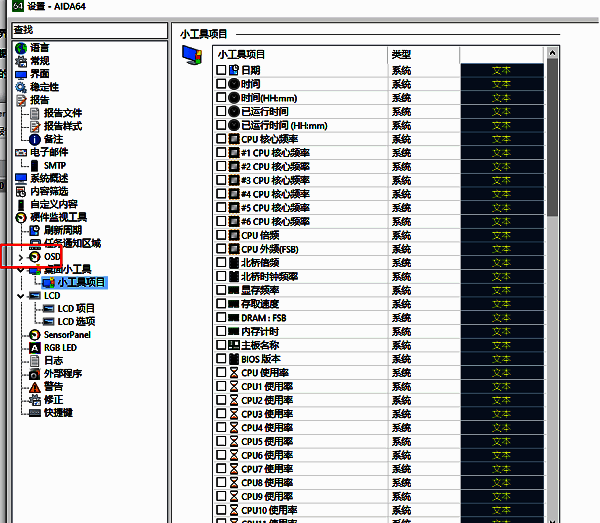Select the 硬件监视工具 icon
The image size is (600, 523).
tap(21, 217)
